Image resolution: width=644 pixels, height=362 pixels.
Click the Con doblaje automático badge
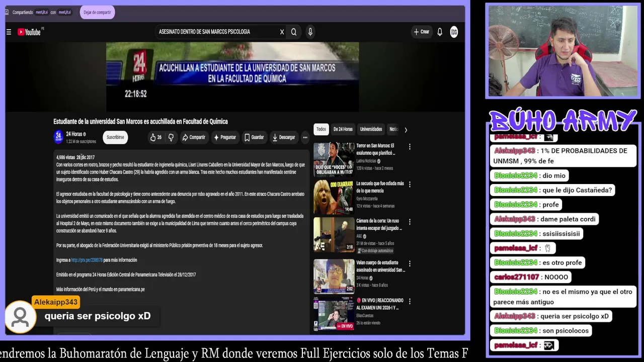(375, 250)
